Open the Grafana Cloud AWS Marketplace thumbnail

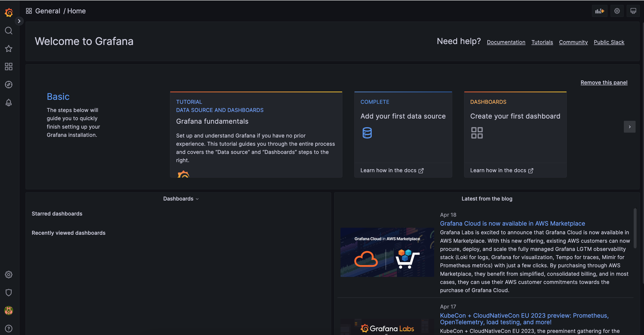(387, 252)
